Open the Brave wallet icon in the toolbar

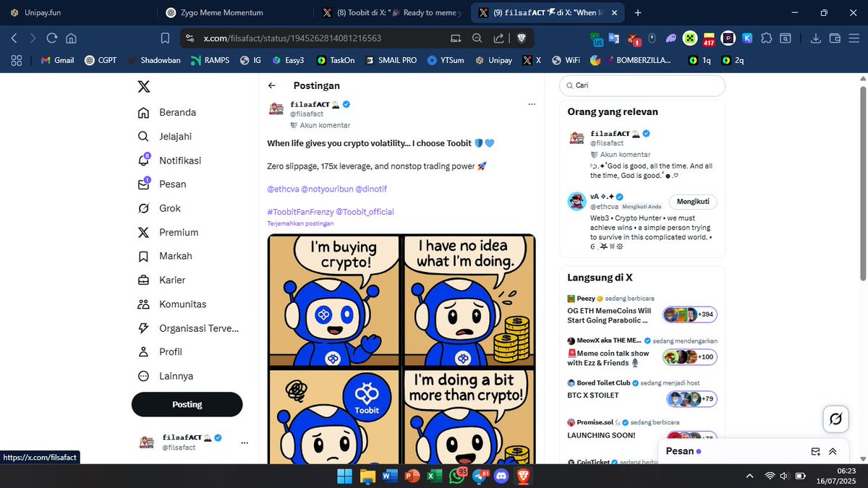coord(835,38)
